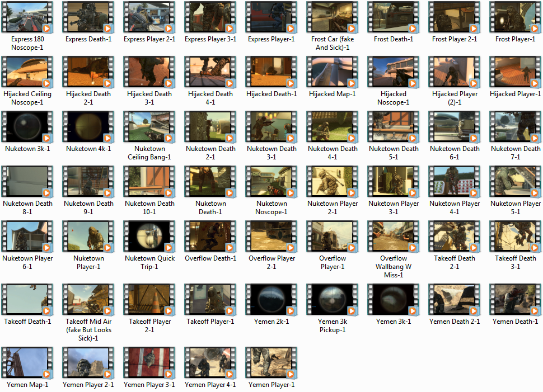The image size is (543, 392).
Task: Select the Hijacked Death-1 video thumbnail
Action: [271, 72]
